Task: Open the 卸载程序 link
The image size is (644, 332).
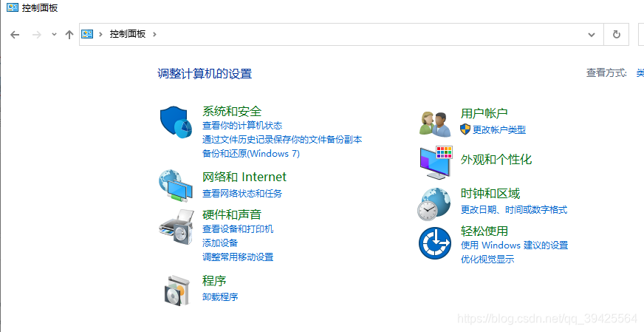Action: click(220, 297)
